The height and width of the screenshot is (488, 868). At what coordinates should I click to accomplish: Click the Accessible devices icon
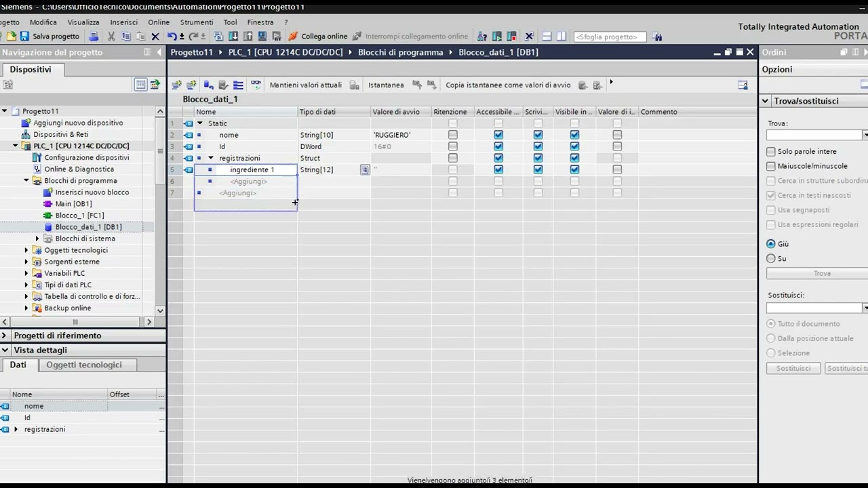pyautogui.click(x=482, y=37)
